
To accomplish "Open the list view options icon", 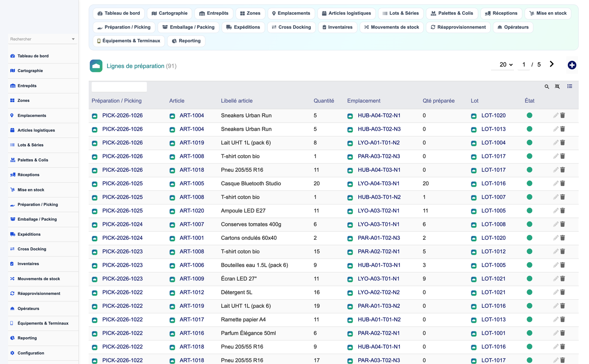I will pos(569,86).
